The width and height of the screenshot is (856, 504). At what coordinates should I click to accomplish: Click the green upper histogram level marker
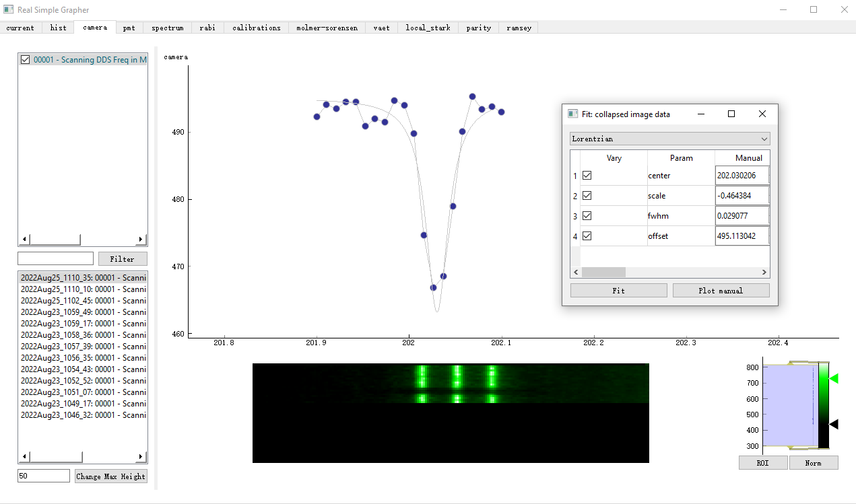click(834, 379)
